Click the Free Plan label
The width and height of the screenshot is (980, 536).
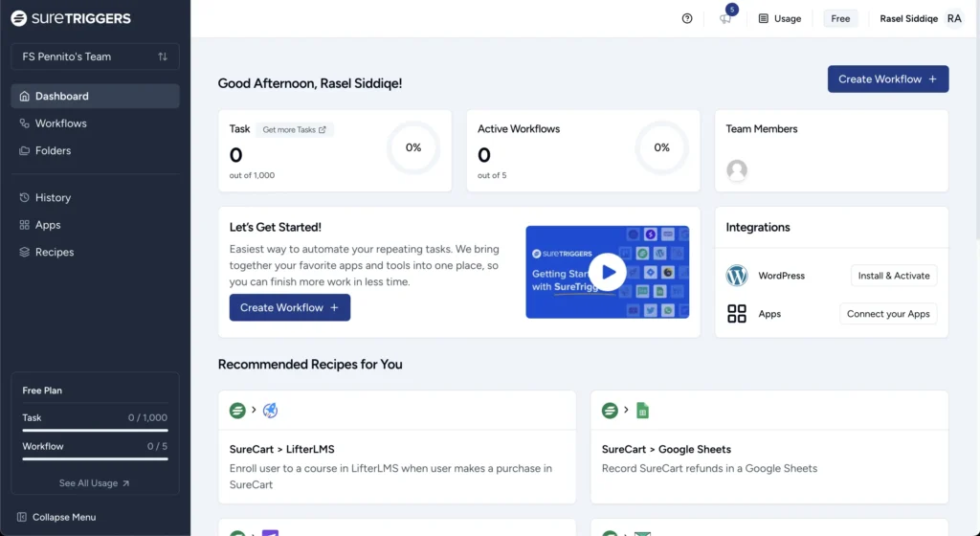pyautogui.click(x=42, y=391)
